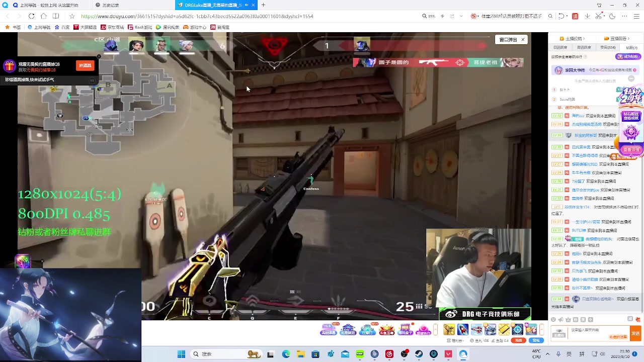The image size is (644, 362).
Task: Open 游戏中心 bookmark
Action: point(195,27)
